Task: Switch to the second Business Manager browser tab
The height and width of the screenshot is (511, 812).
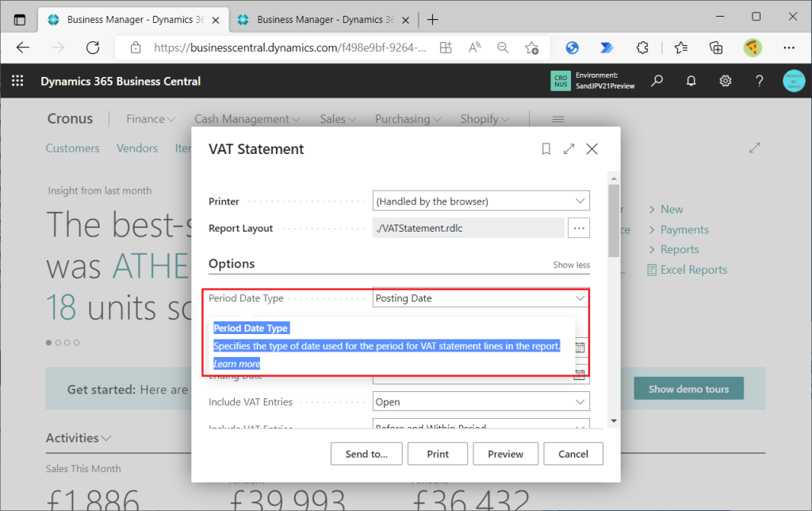Action: point(324,20)
